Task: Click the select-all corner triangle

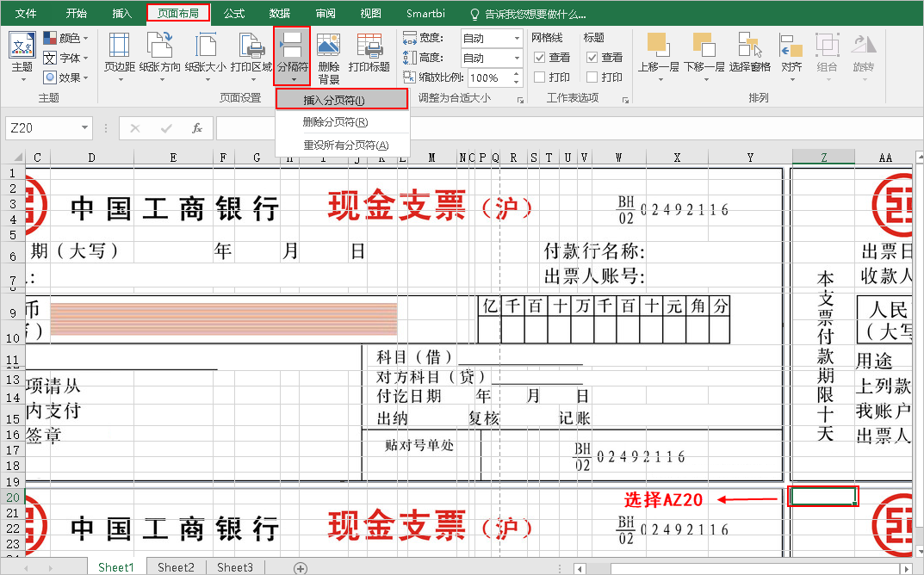Action: (x=18, y=158)
